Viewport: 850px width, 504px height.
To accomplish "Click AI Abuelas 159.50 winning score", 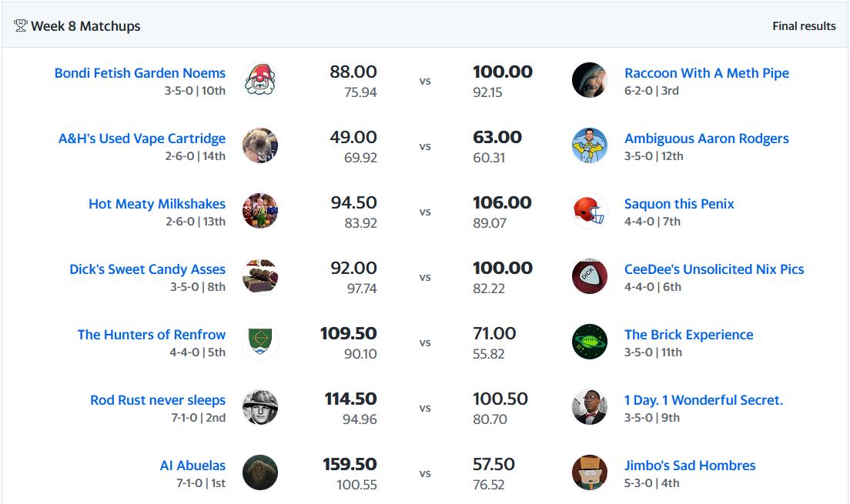I will 350,465.
